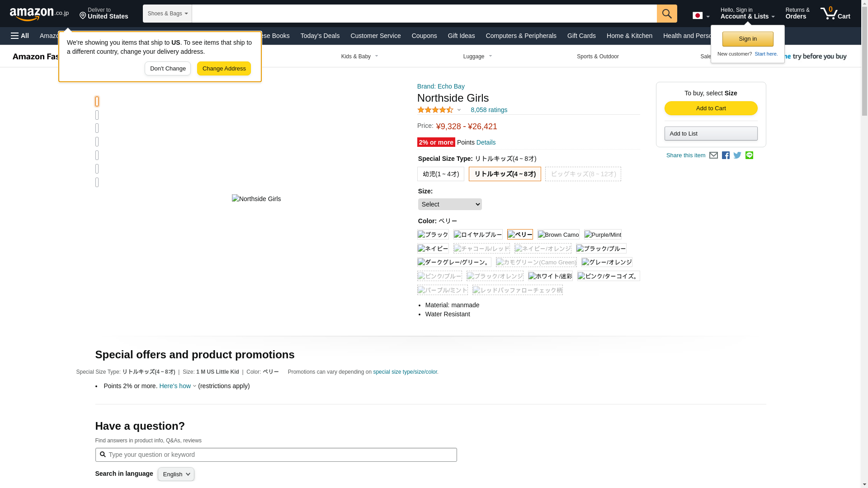Click the Amazon.co.jp logo
Viewport: 868px width, 488px height.
(39, 14)
